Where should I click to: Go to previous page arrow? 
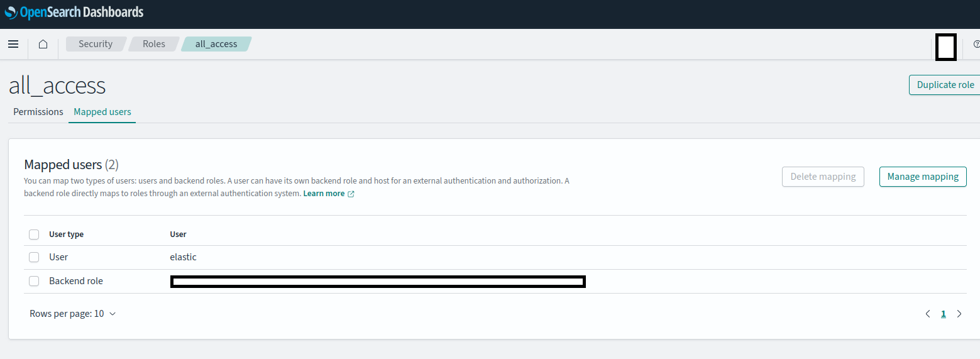click(928, 314)
